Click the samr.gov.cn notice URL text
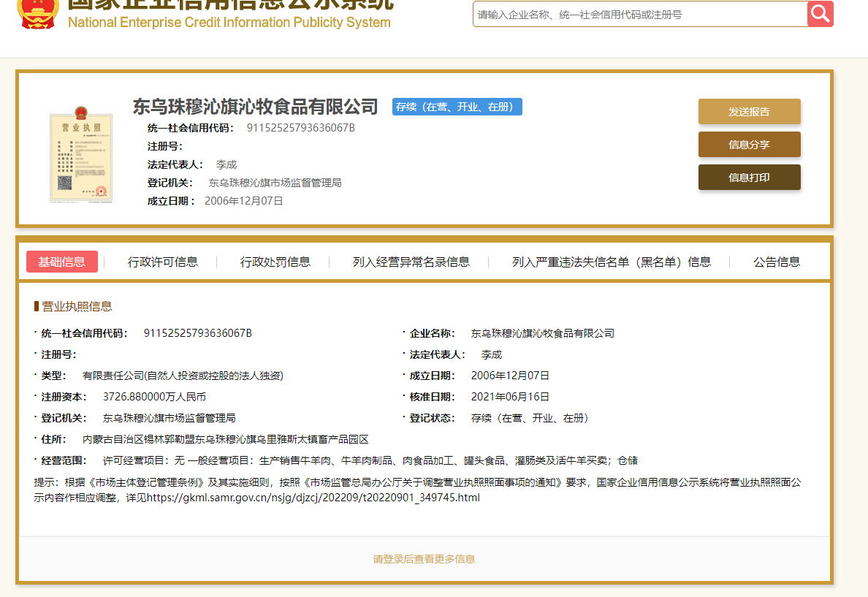This screenshot has height=597, width=868. (313, 498)
